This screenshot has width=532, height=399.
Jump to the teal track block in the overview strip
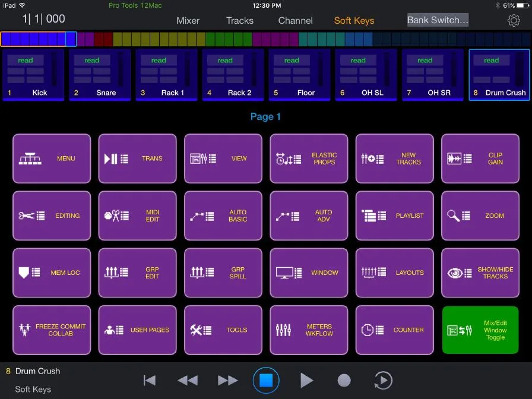[x=322, y=39]
